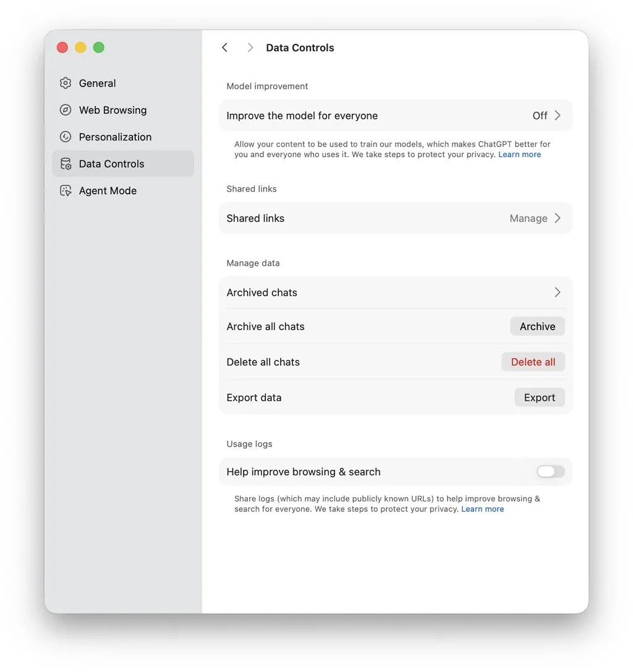Open the Agent Mode sidebar icon
Viewport: 633px width, 672px height.
pyautogui.click(x=66, y=190)
